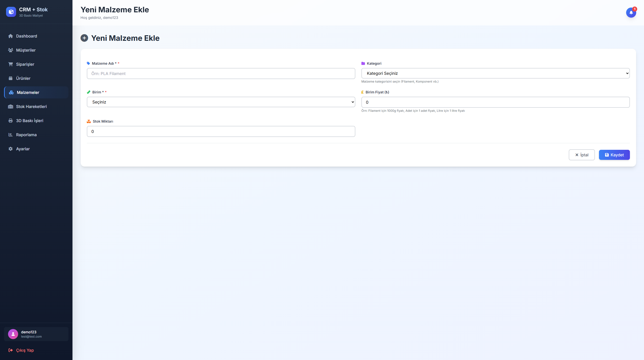644x360 pixels.
Task: Click the Müşteriler people icon
Action: coord(11,50)
